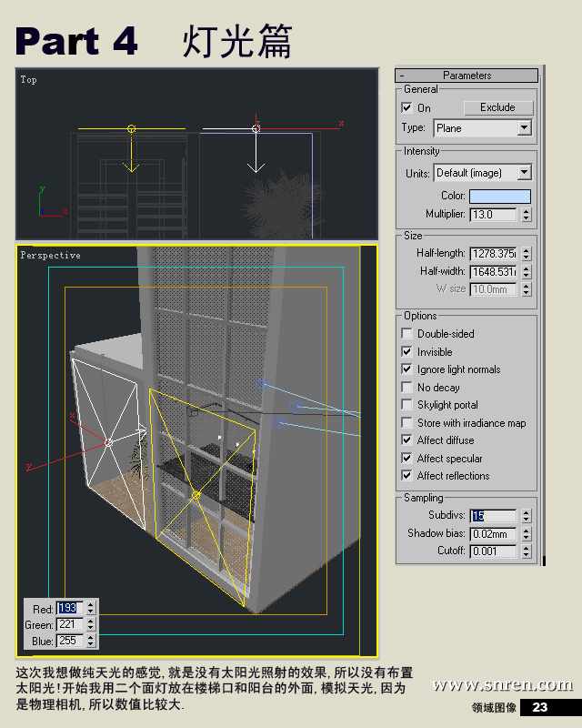Screen dimensions: 582x728
Task: Toggle the light On checkbox
Action: click(x=407, y=108)
